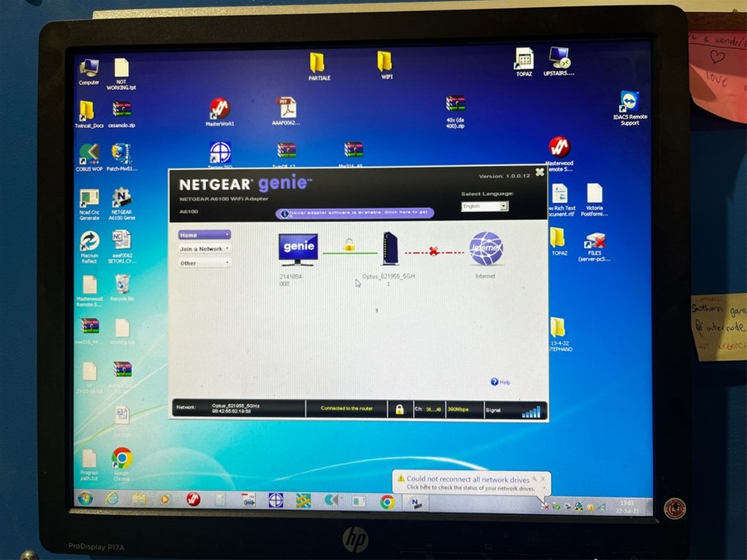Open the NETGEAR A6100 Genie desktop shortcut
The width and height of the screenshot is (747, 560).
tap(122, 202)
